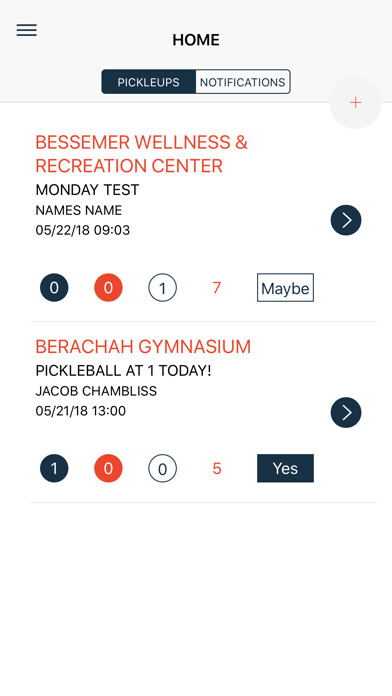Viewport: 392px width, 696px height.
Task: Open Bessemer Wellness event details arrow
Action: pos(346,220)
